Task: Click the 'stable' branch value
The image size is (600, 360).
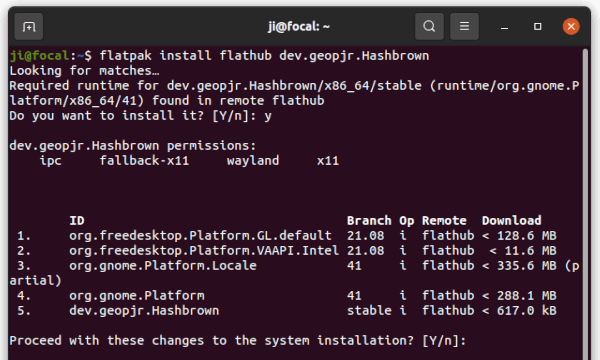Action: coord(369,311)
